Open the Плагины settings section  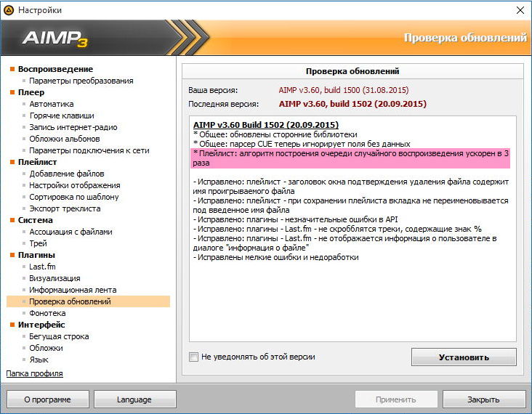(x=36, y=255)
